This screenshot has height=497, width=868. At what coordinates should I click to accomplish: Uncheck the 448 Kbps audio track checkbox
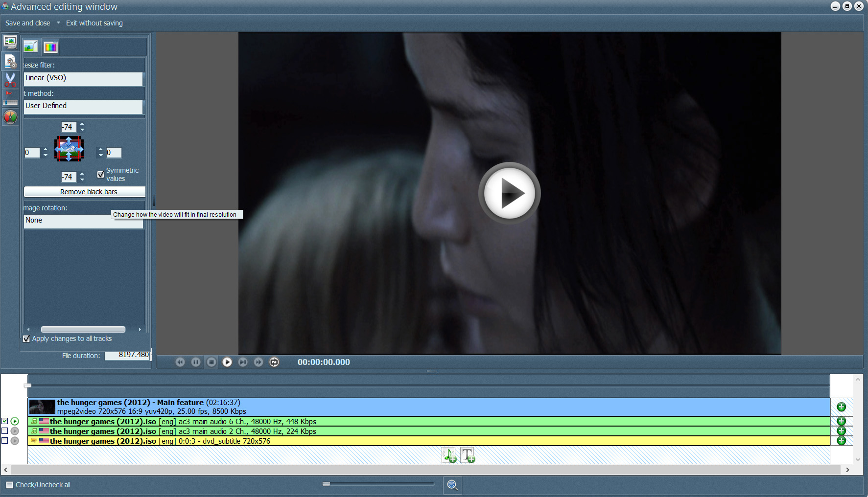tap(5, 421)
